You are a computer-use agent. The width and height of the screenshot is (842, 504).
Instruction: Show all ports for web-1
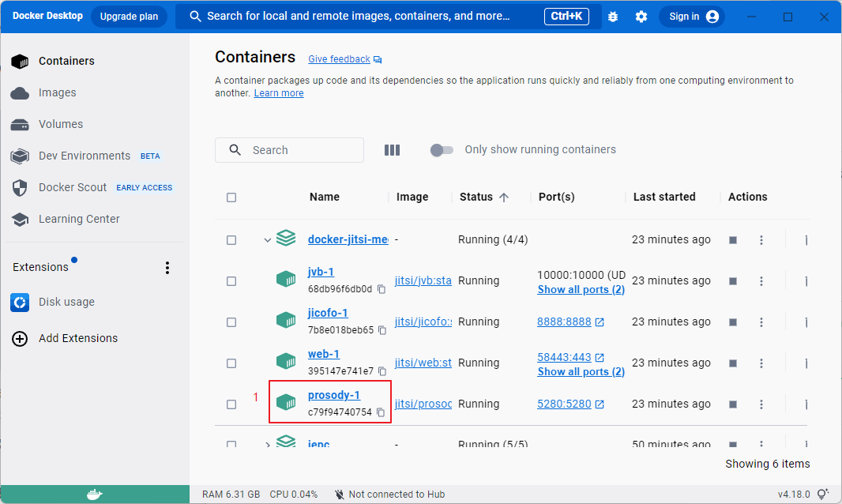pos(581,372)
